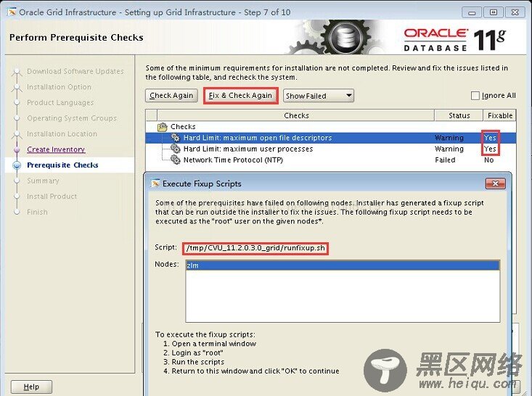This screenshot has height=396, width=532.
Task: Click Operating System Groups step
Action: tap(72, 118)
